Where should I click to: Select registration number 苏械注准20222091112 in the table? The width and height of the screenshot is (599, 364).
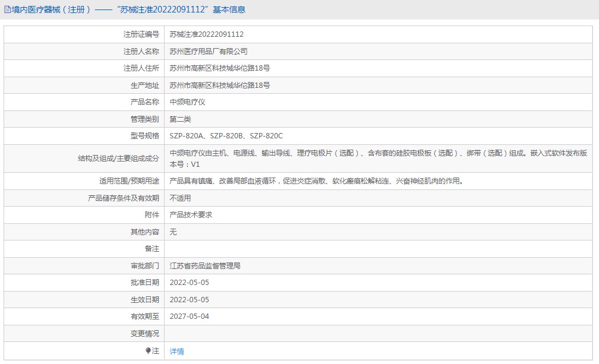(x=207, y=34)
